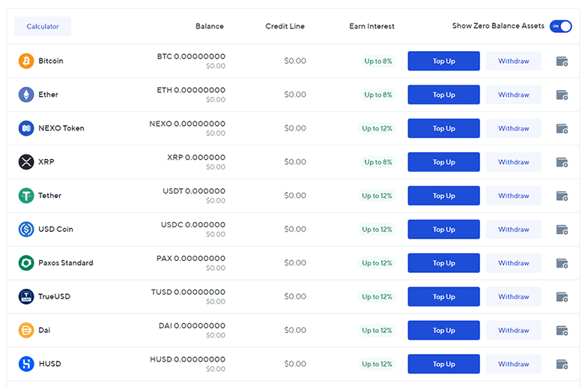Click the Credit Line column header
588x387 pixels.
(x=285, y=26)
